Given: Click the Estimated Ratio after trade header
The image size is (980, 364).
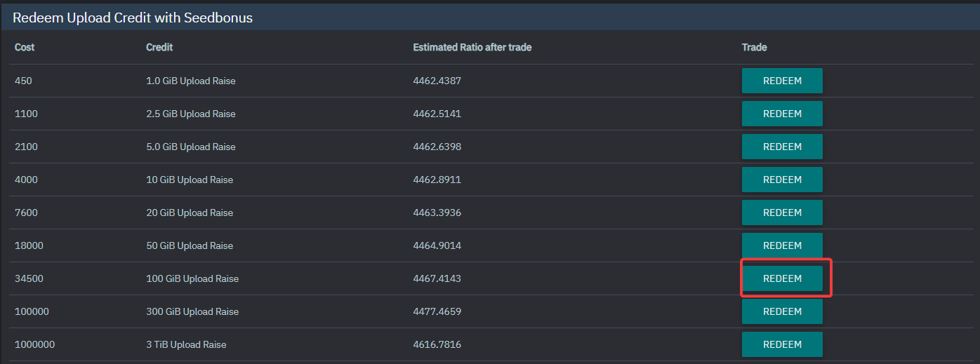Looking at the screenshot, I should [472, 48].
